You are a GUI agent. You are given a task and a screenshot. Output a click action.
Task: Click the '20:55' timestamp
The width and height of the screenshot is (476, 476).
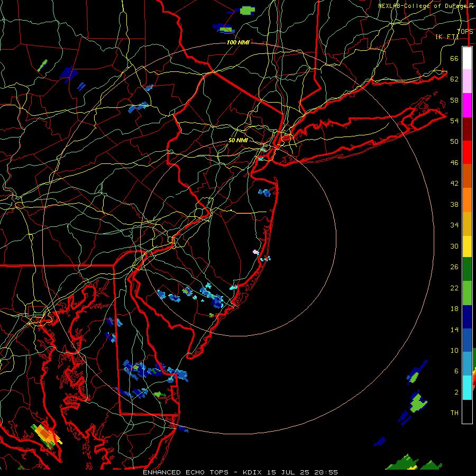pos(325,472)
